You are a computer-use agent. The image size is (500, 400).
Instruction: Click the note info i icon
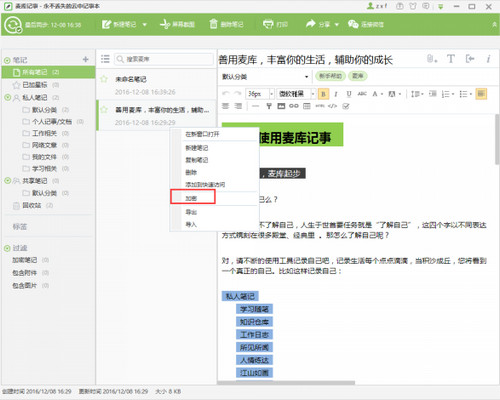tap(488, 59)
